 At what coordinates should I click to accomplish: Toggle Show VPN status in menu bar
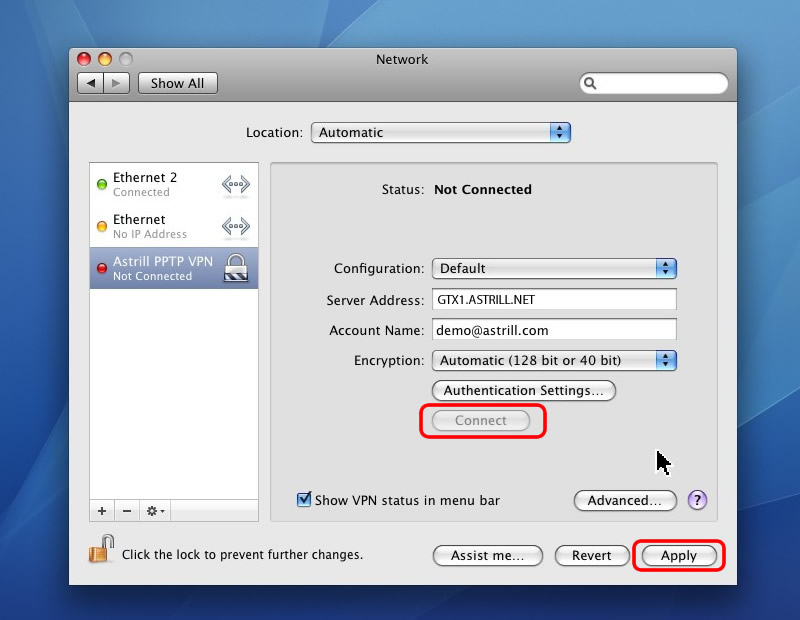click(x=305, y=500)
